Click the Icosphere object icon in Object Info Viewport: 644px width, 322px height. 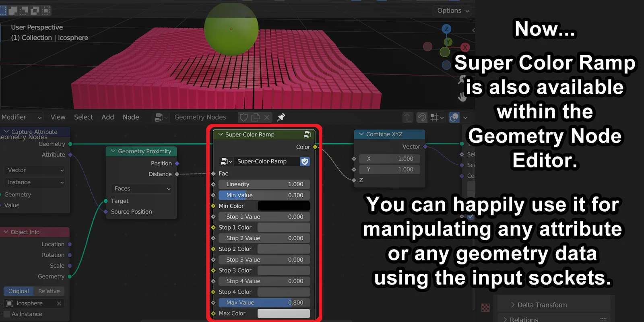pyautogui.click(x=9, y=303)
